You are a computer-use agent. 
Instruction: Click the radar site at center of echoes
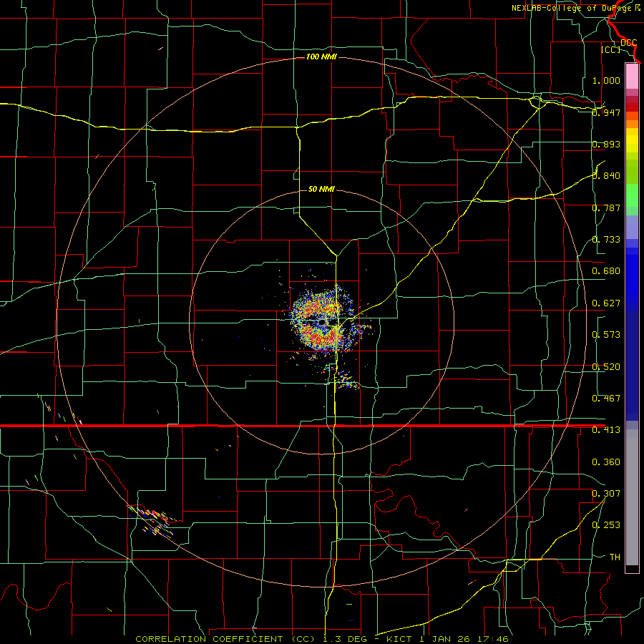pos(322,323)
